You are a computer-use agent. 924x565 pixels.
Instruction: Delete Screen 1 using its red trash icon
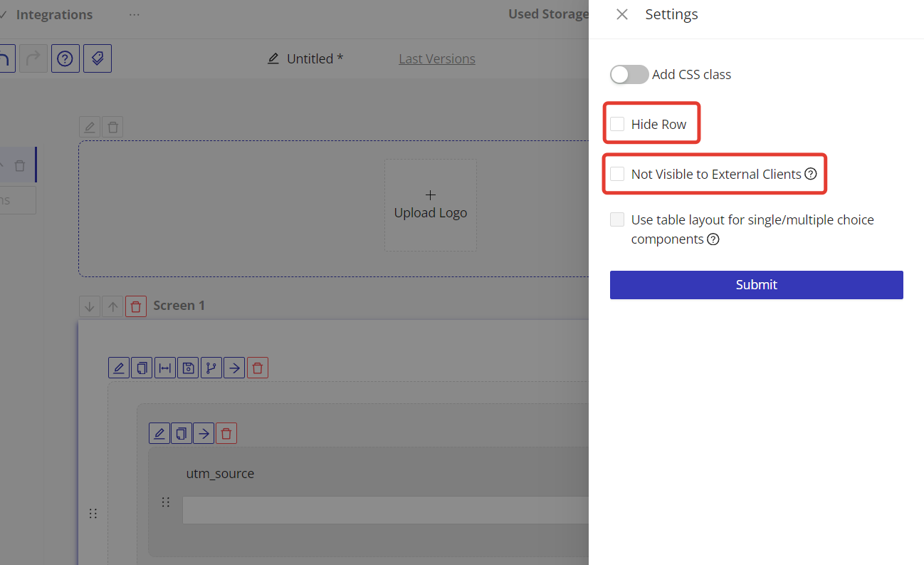point(136,307)
